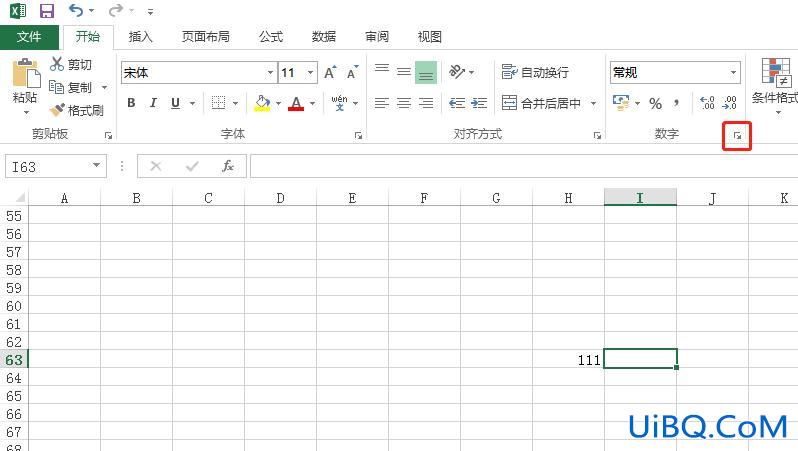
Task: Click the 粘贴 (Paste) icon
Action: (x=25, y=73)
